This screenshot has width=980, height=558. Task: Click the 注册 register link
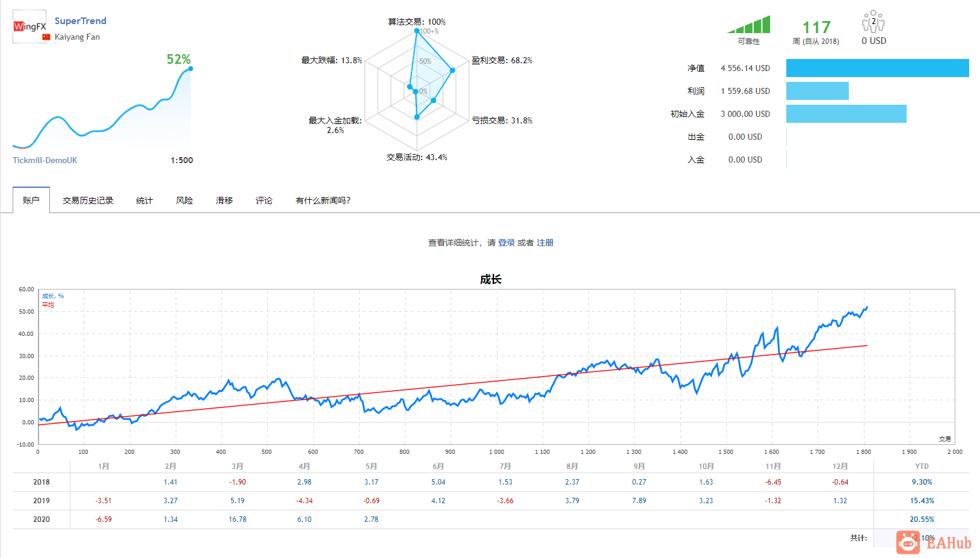pyautogui.click(x=545, y=243)
